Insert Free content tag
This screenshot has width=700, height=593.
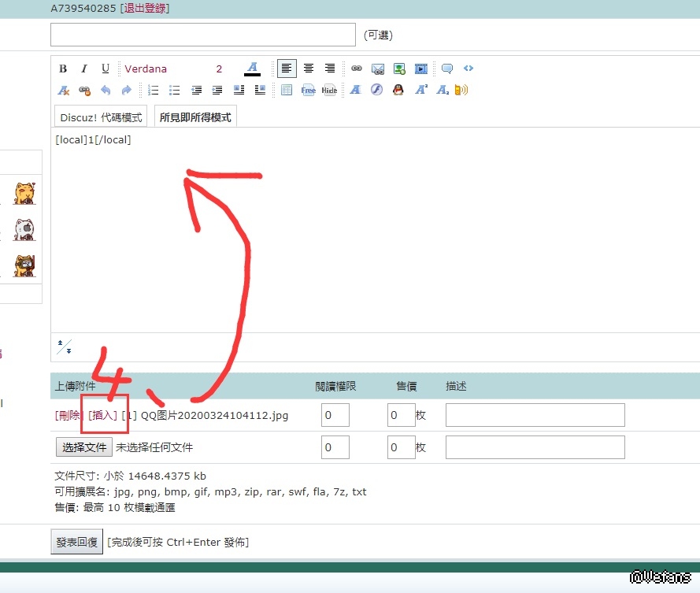pyautogui.click(x=308, y=91)
